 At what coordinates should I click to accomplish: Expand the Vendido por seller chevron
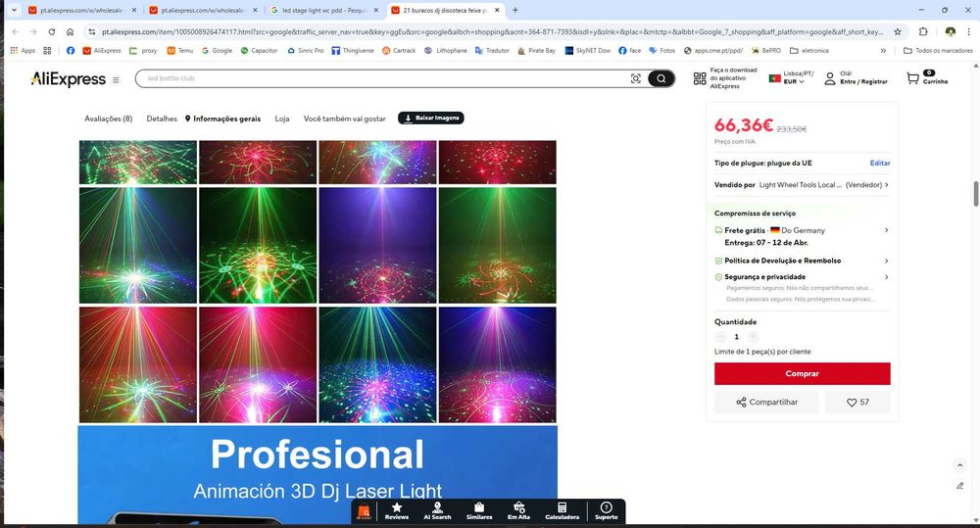coord(886,185)
